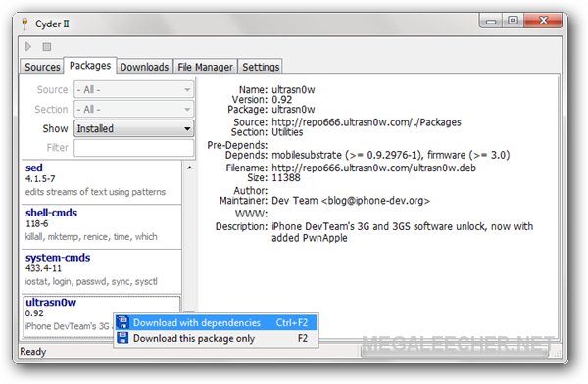Click into the Filter text field
This screenshot has width=588, height=384.
pyautogui.click(x=134, y=147)
